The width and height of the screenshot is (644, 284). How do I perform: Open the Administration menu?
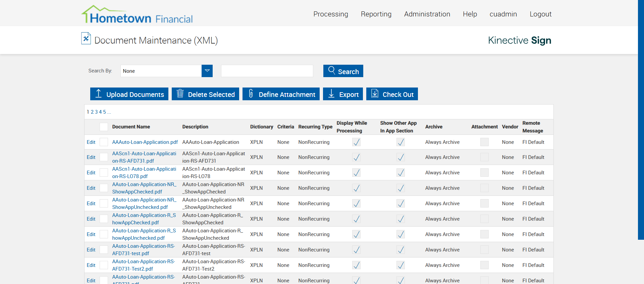click(x=427, y=14)
